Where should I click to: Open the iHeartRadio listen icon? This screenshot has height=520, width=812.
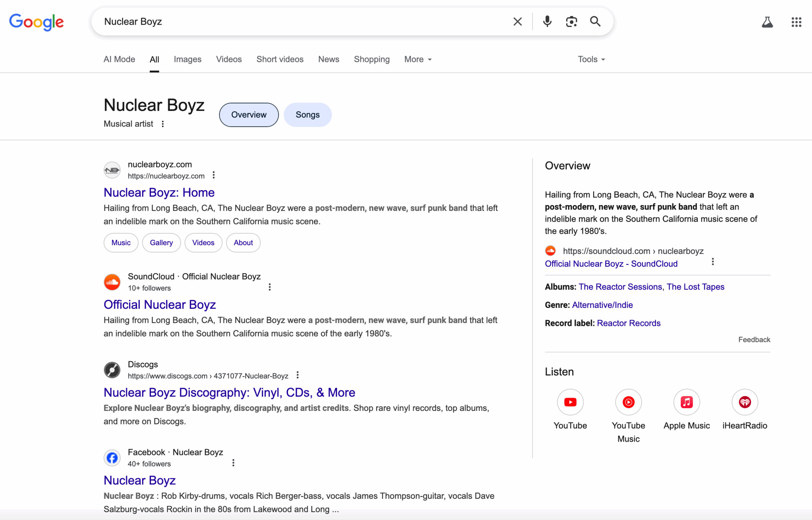tap(744, 402)
